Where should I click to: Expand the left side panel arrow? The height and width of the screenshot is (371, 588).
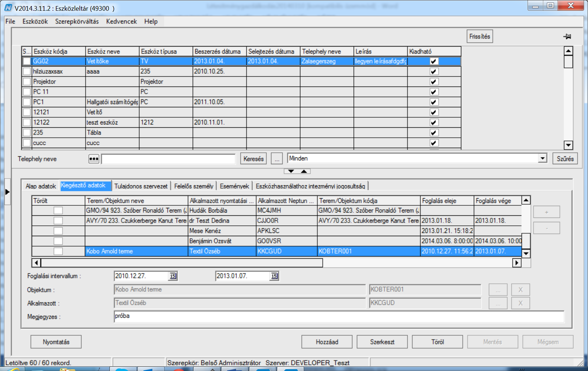pyautogui.click(x=8, y=192)
